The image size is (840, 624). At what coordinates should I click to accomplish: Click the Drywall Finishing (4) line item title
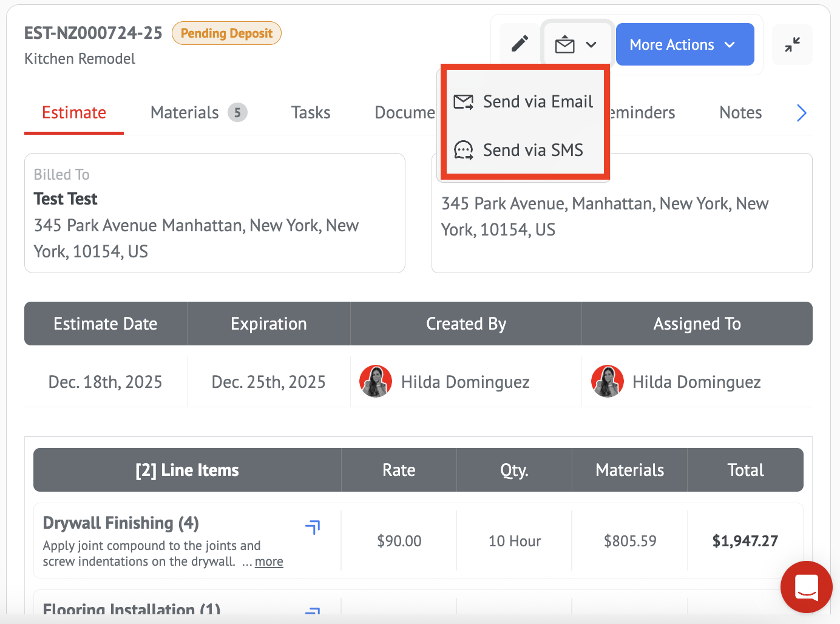[121, 523]
